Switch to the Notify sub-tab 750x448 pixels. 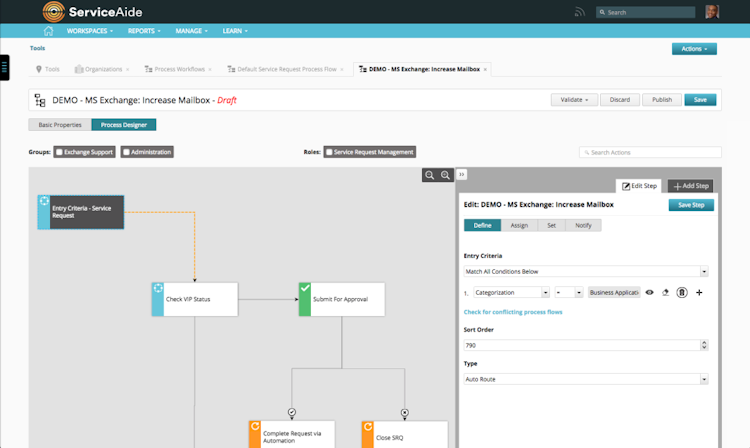[583, 225]
